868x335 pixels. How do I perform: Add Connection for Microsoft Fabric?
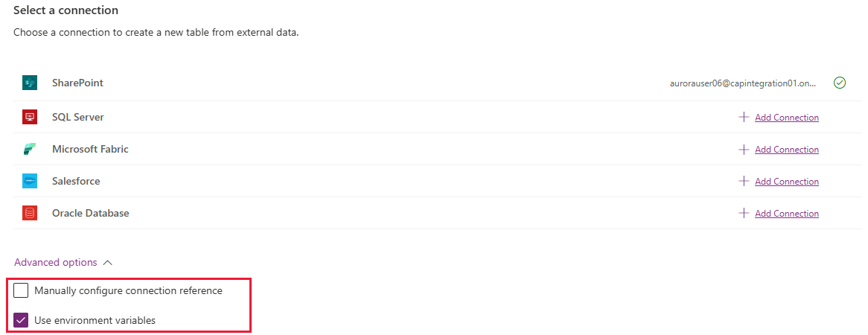point(786,150)
